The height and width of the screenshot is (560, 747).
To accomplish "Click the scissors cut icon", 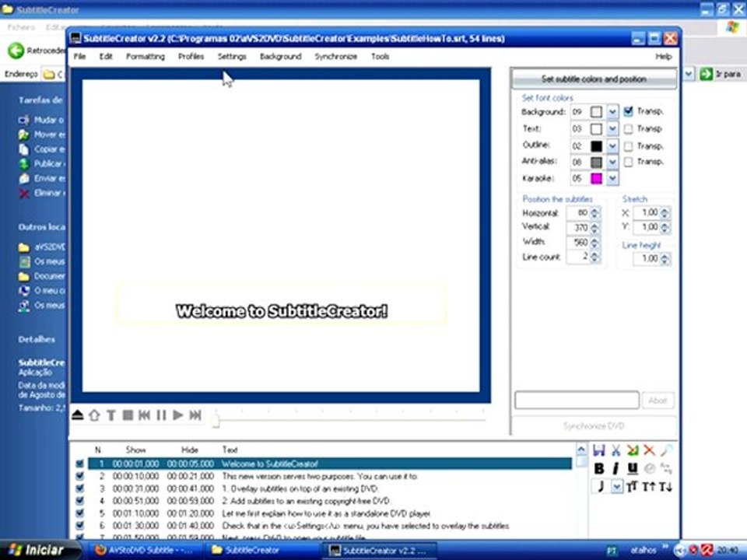I will [615, 450].
